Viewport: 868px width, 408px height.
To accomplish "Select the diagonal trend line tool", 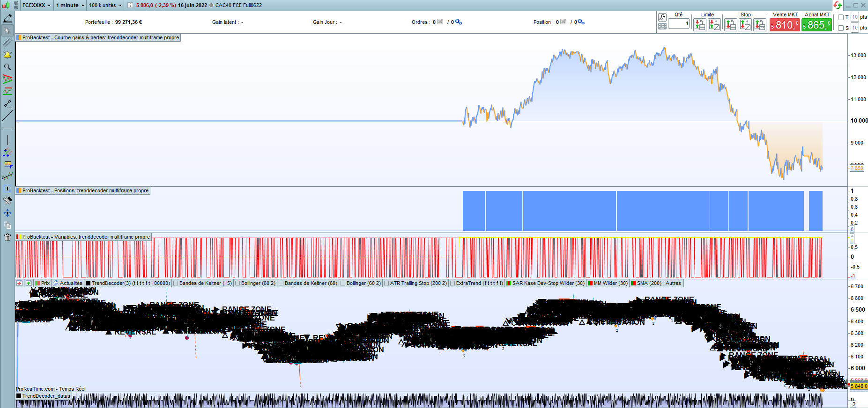I will (7, 116).
